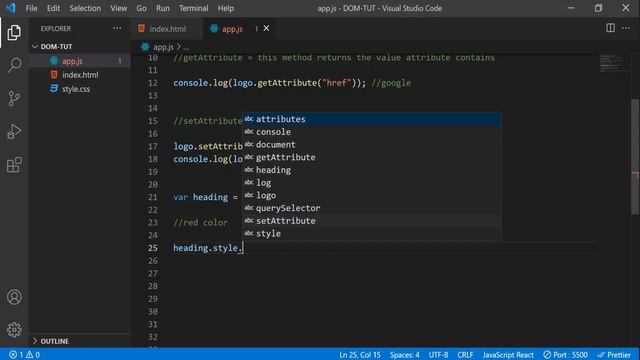The width and height of the screenshot is (640, 360).
Task: Click the JavaScript React language mode
Action: [x=508, y=354]
